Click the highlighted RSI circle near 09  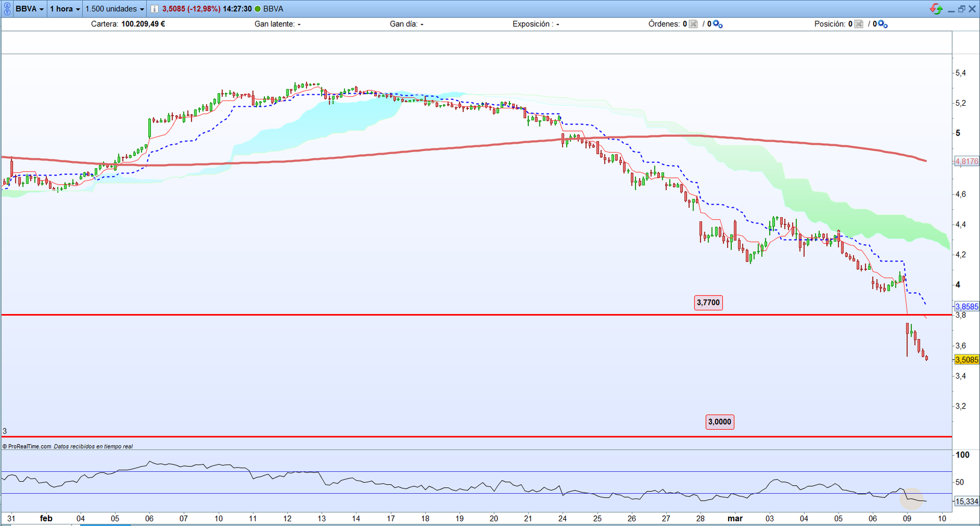click(x=912, y=499)
